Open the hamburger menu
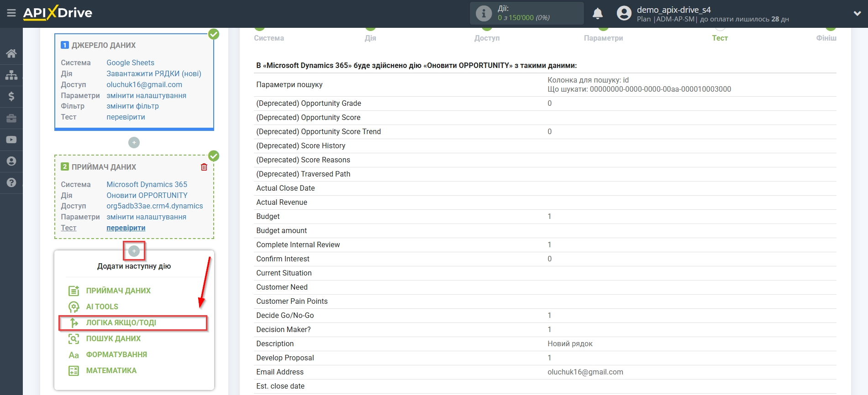This screenshot has width=868, height=395. (x=11, y=13)
